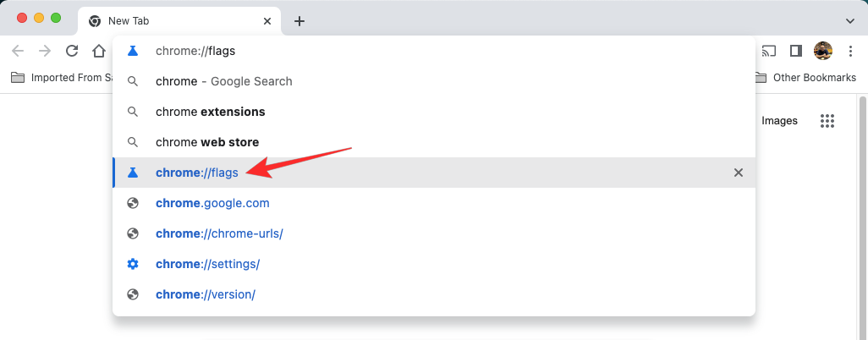Open the Google apps grid

tap(827, 121)
